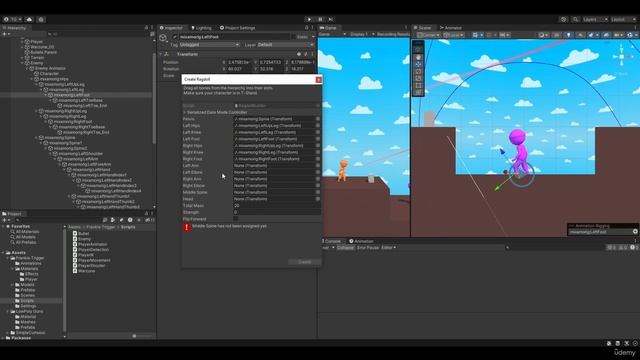Toggle Collapse in the Console toolbar

[345, 248]
